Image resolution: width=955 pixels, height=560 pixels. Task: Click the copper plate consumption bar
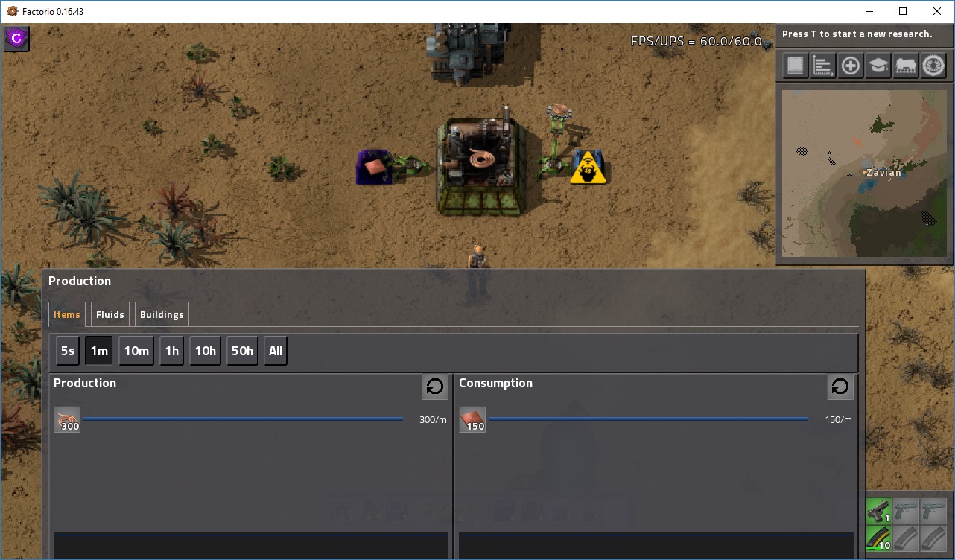pyautogui.click(x=648, y=419)
